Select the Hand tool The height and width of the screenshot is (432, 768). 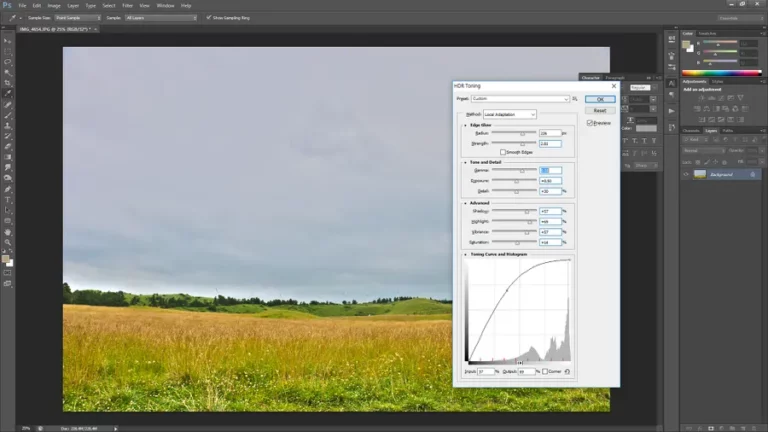pyautogui.click(x=8, y=232)
